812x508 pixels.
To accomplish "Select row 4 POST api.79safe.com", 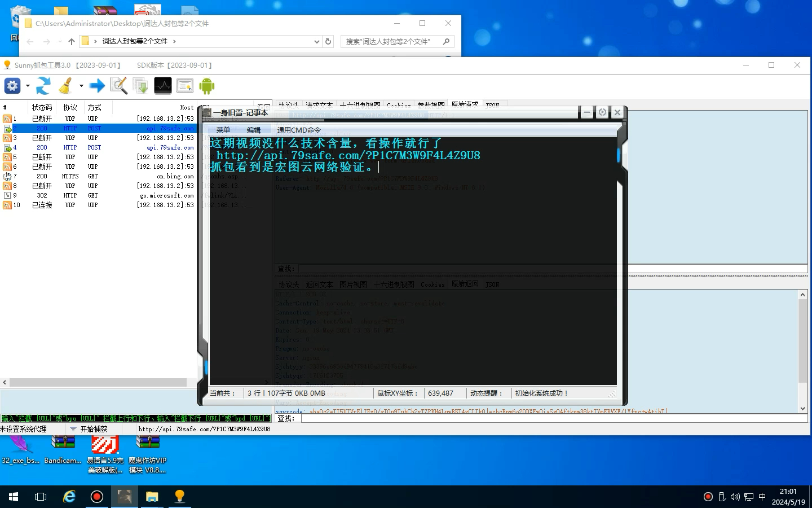I will click(x=98, y=147).
